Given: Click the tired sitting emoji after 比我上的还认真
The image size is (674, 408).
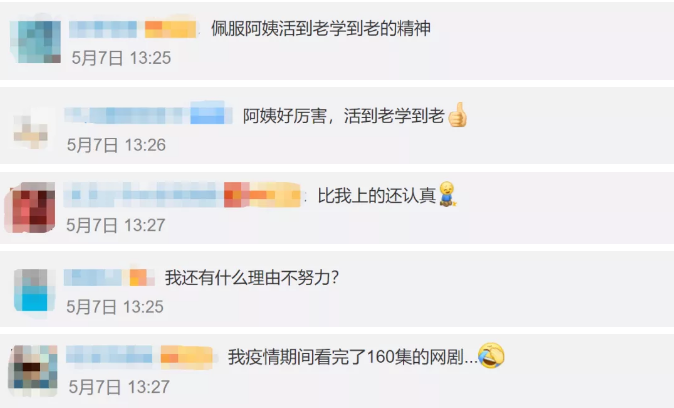Looking at the screenshot, I should (447, 194).
